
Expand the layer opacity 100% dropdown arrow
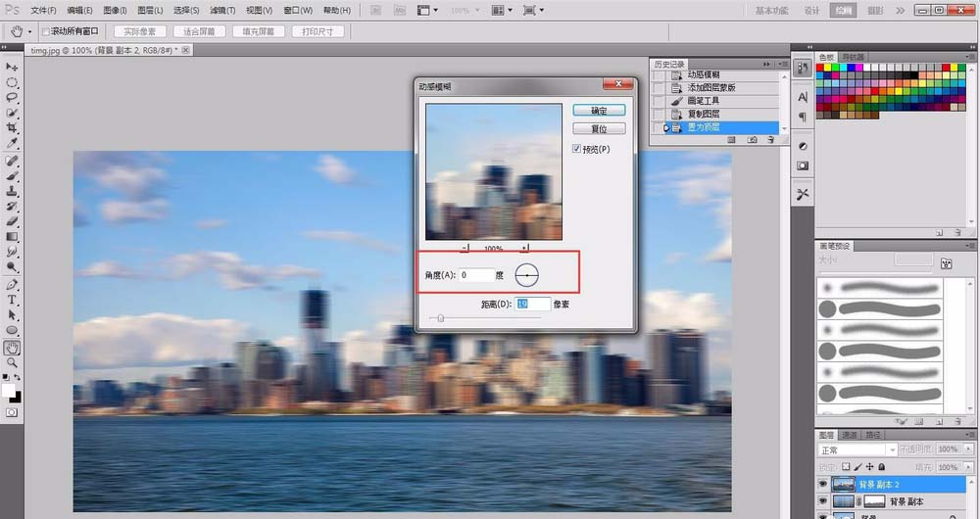(966, 449)
